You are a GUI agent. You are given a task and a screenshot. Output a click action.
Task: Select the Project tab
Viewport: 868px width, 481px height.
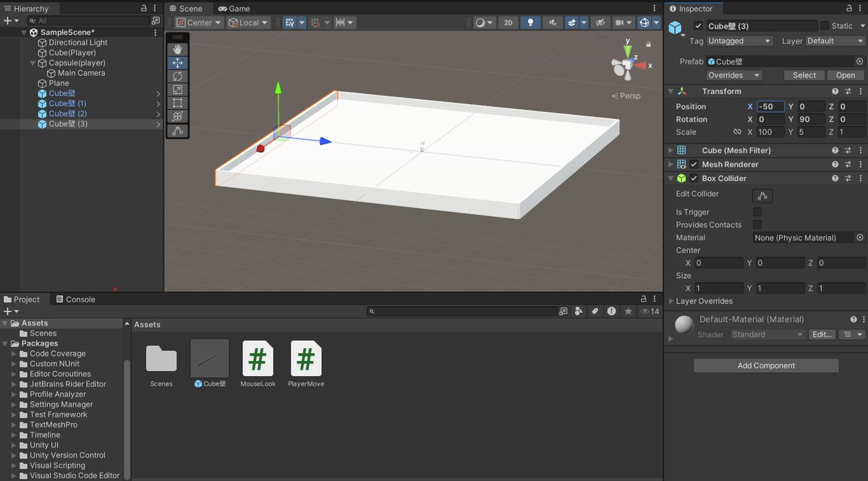(x=22, y=299)
